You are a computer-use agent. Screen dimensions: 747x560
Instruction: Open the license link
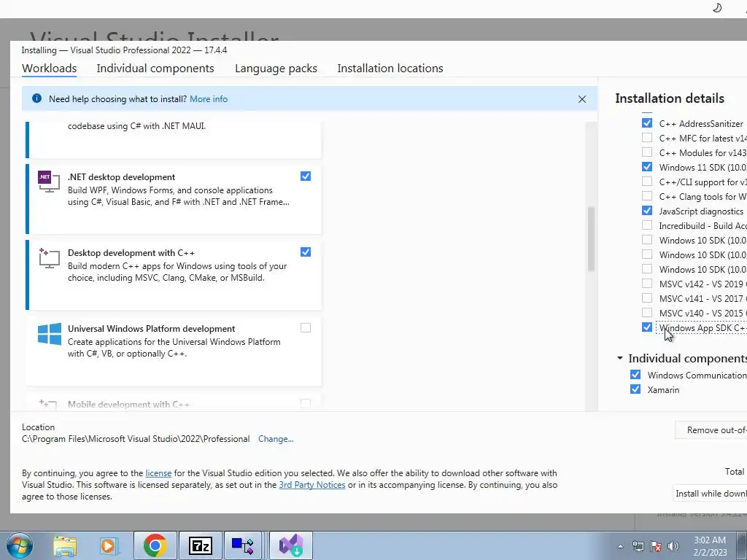pyautogui.click(x=158, y=472)
